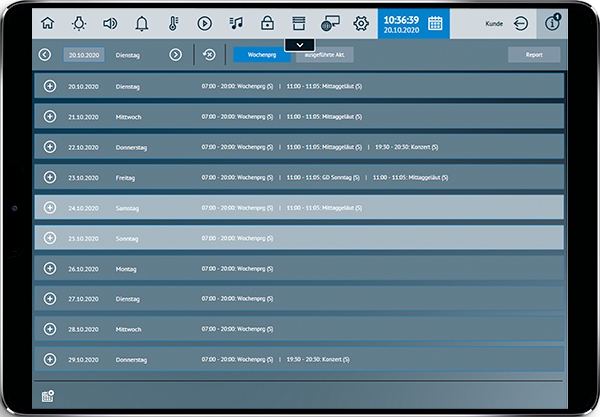Click the Report button
Screen dimensions: 600x417
tap(534, 55)
